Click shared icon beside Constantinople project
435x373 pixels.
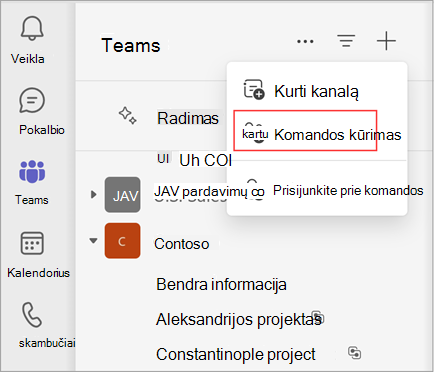[x=354, y=353]
